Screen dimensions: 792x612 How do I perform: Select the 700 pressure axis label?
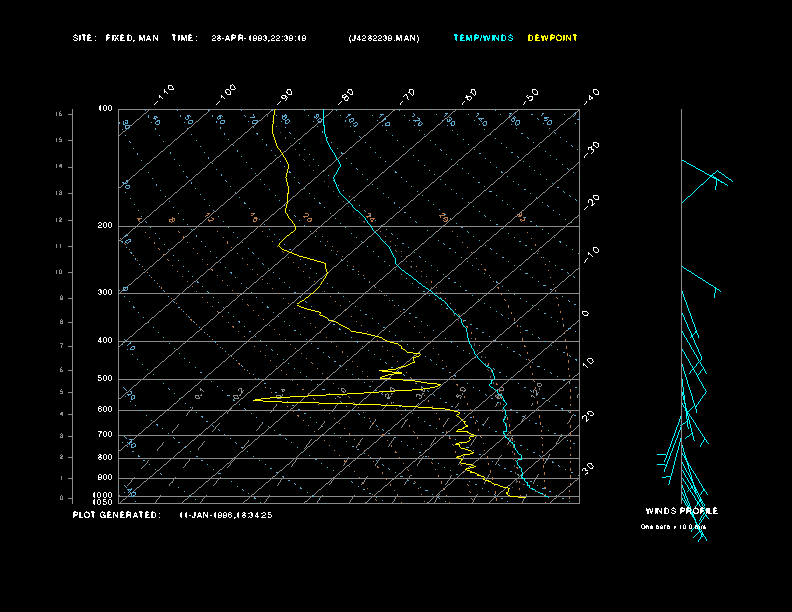point(105,435)
